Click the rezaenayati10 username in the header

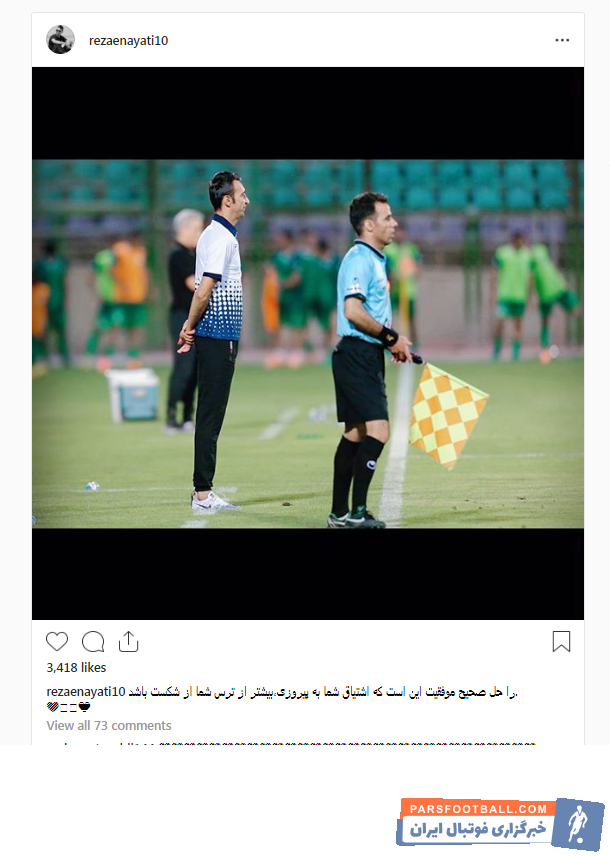pyautogui.click(x=128, y=40)
